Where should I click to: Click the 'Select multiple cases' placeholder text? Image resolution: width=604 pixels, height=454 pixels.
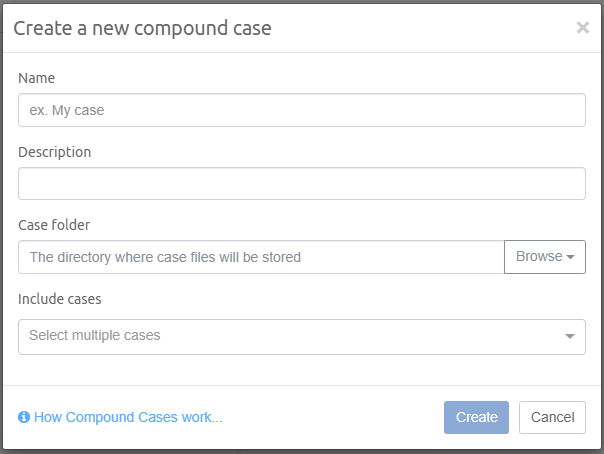point(94,336)
